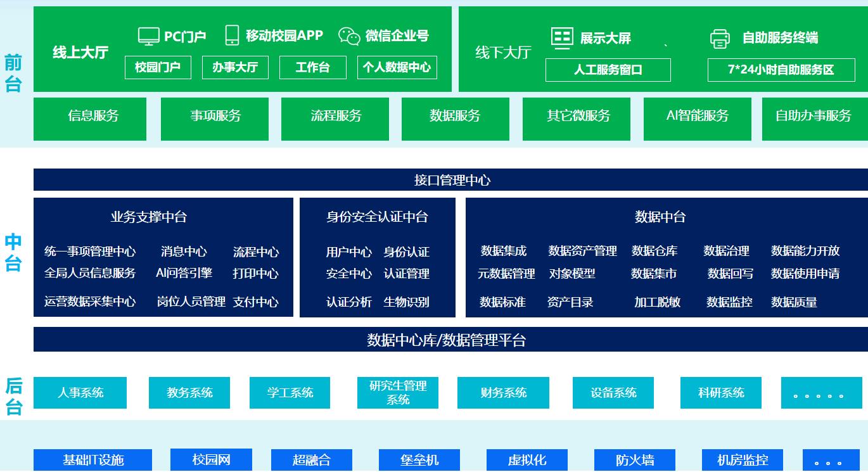Image resolution: width=868 pixels, height=472 pixels.
Task: Click 生物识别 under 身份安全认证中台
Action: [x=406, y=302]
